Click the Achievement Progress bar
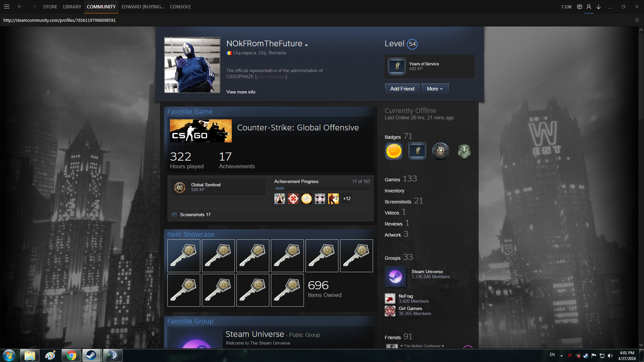This screenshot has width=644, height=362. (x=322, y=189)
